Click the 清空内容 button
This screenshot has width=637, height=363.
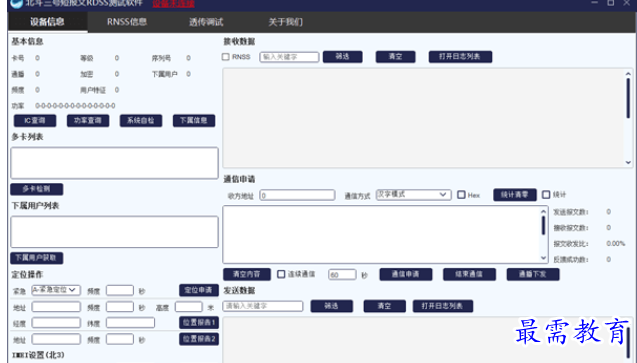click(x=247, y=274)
